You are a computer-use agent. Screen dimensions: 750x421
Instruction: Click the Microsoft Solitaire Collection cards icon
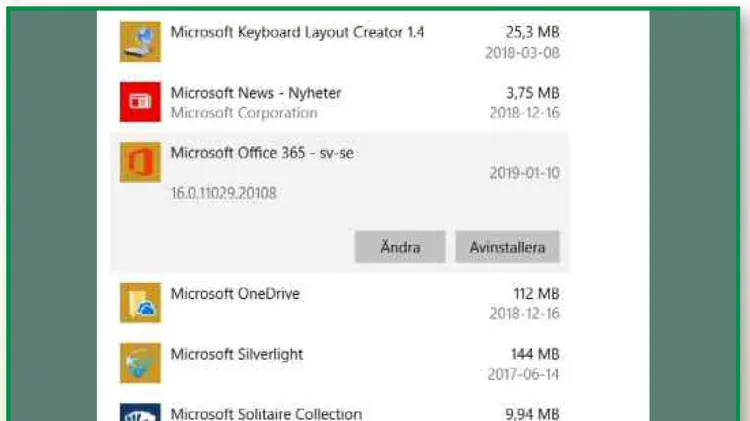[140, 412]
